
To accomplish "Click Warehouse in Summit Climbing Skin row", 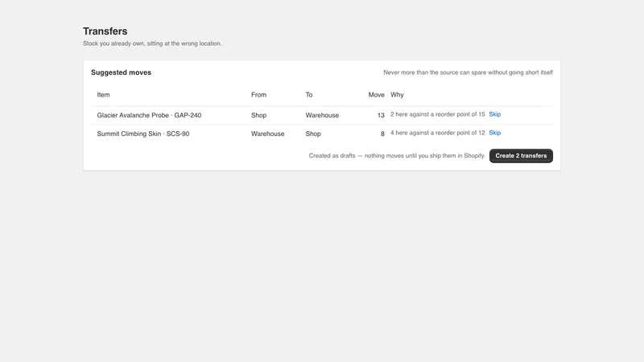I will click(267, 134).
